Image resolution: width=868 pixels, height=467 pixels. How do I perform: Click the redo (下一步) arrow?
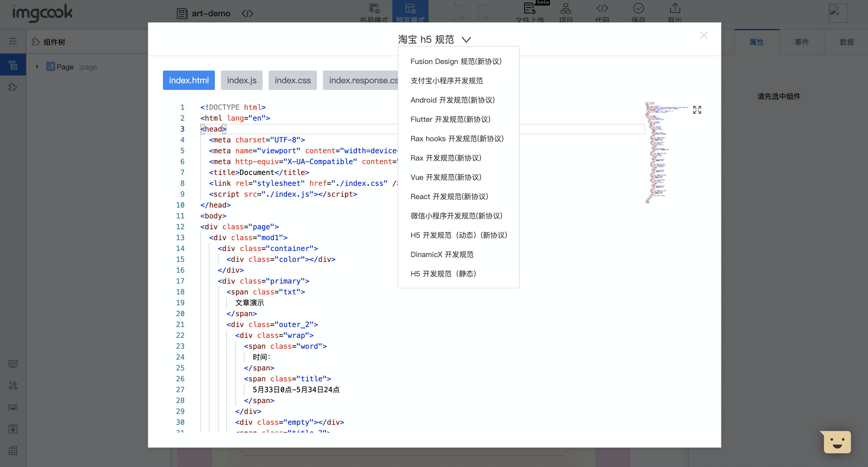click(482, 11)
